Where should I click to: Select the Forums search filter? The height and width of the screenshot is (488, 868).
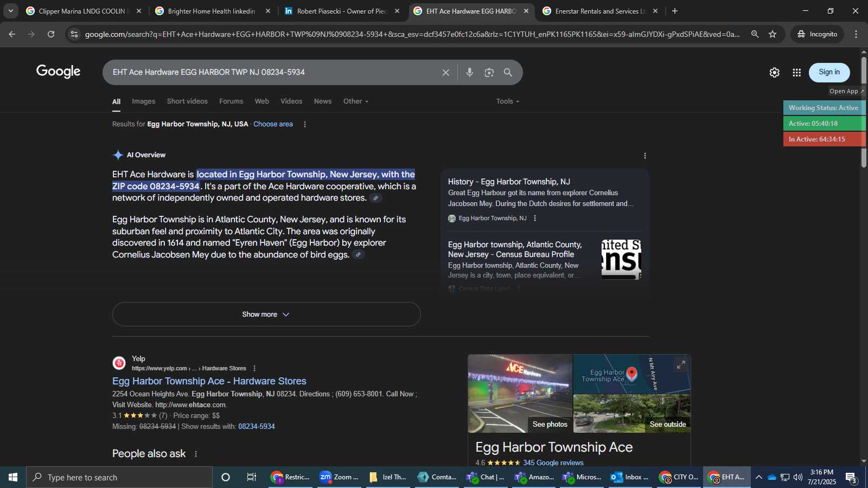pyautogui.click(x=231, y=101)
